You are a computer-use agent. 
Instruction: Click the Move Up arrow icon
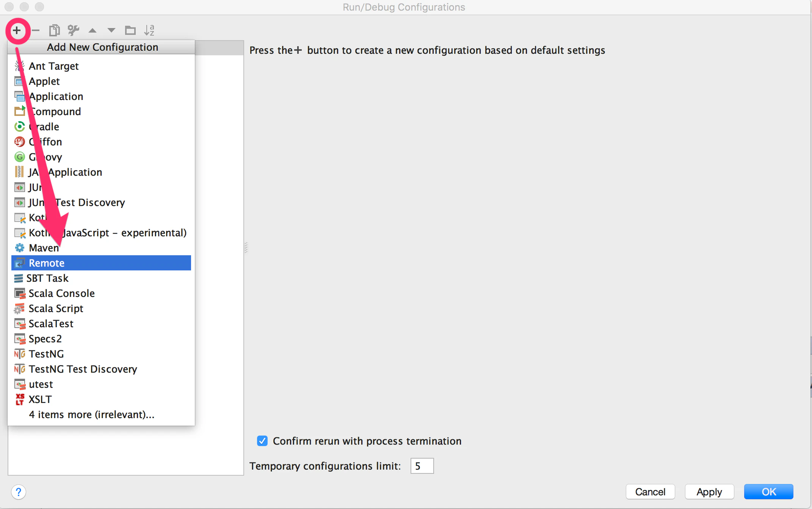pyautogui.click(x=92, y=31)
